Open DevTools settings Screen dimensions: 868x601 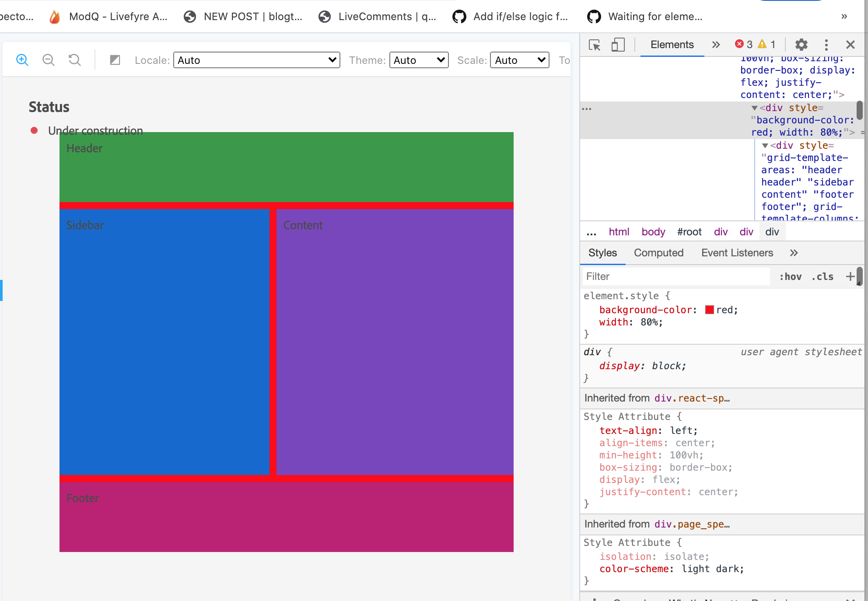coord(801,45)
